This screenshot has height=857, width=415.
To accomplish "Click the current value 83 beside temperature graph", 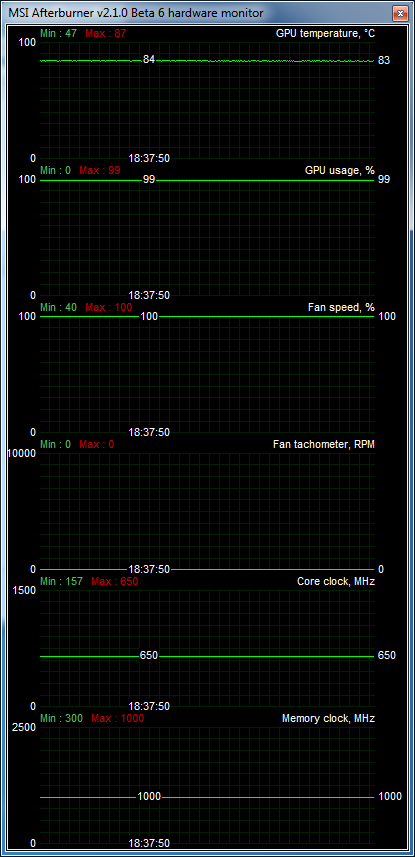I will 384,60.
